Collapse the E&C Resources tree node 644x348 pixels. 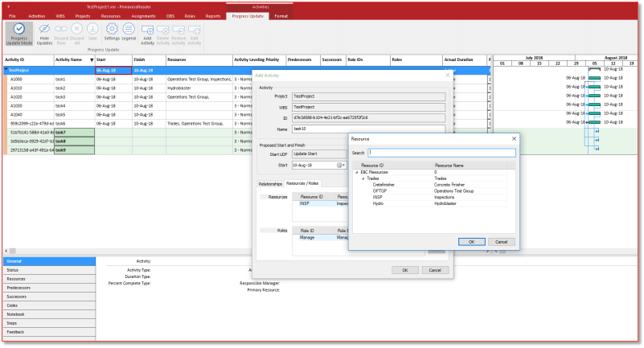356,172
